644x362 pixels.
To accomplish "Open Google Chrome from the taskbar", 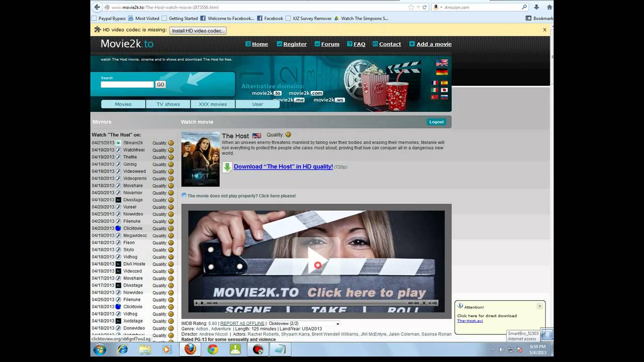I will pos(213,349).
